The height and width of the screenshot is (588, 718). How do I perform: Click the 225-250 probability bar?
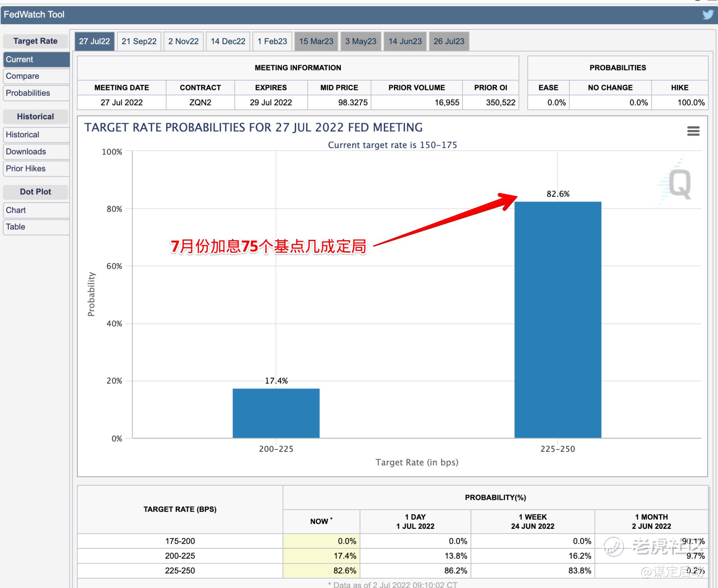pos(557,320)
